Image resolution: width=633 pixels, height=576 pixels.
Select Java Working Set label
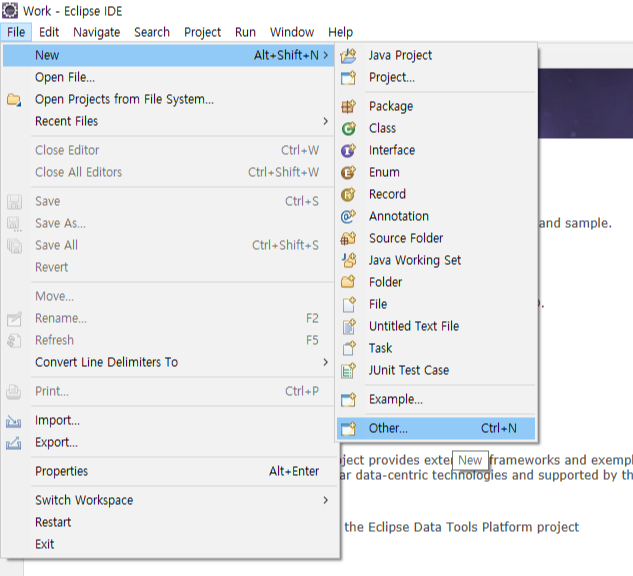point(415,260)
